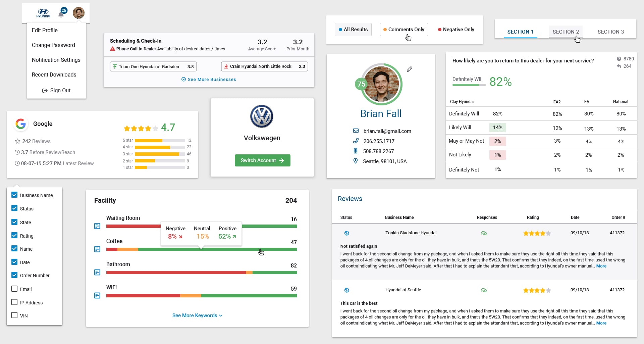Click the Hyundai logo
The height and width of the screenshot is (344, 644).
pyautogui.click(x=43, y=13)
